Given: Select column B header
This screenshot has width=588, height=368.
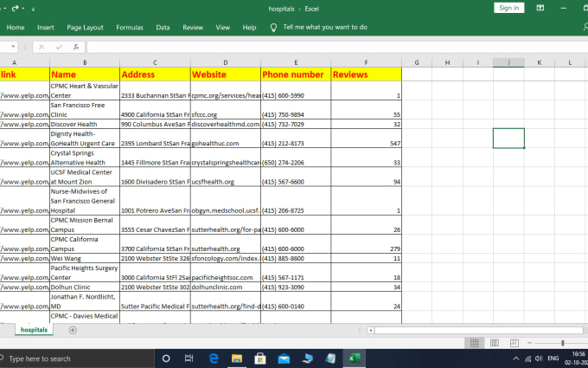Looking at the screenshot, I should 85,62.
